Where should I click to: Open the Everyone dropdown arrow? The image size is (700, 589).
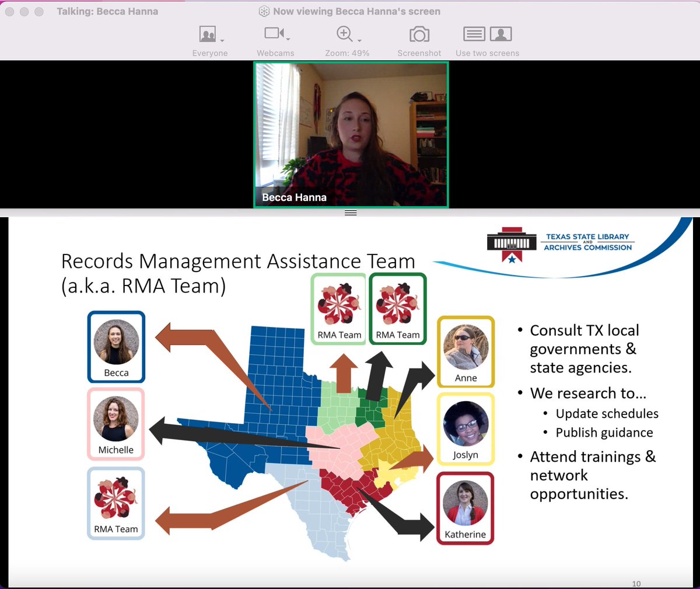click(x=222, y=40)
